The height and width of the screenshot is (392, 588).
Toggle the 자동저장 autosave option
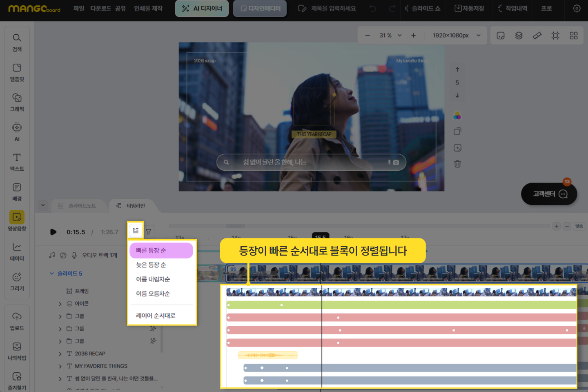click(x=469, y=8)
